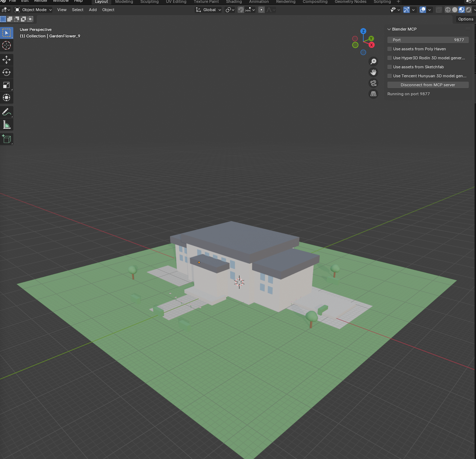
Task: Activate the Annotate tool
Action: click(x=6, y=112)
